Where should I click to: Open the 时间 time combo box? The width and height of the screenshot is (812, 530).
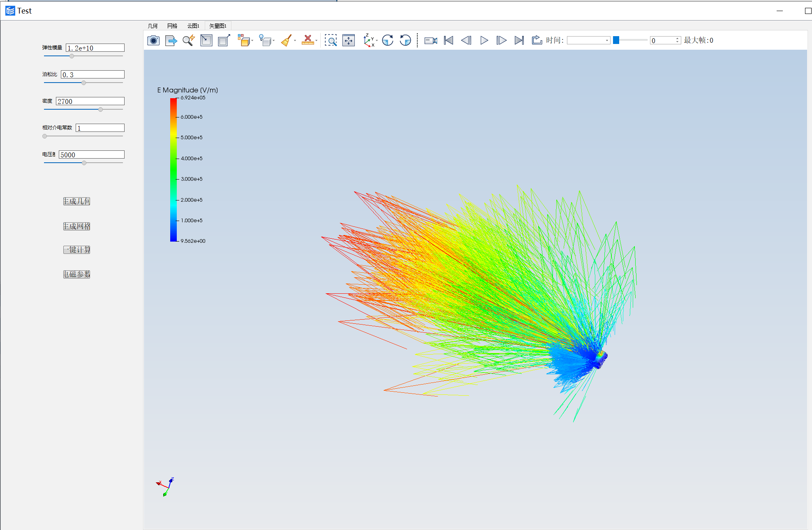588,40
